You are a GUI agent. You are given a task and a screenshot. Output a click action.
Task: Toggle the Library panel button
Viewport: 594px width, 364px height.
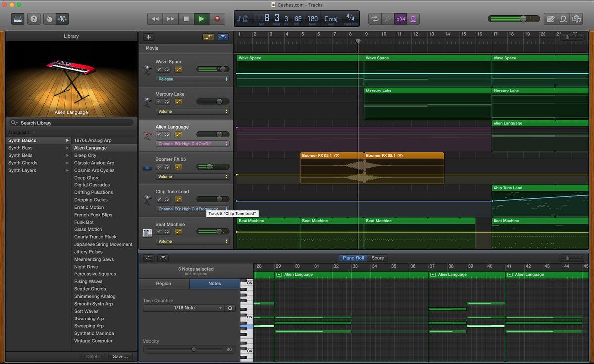tap(18, 19)
